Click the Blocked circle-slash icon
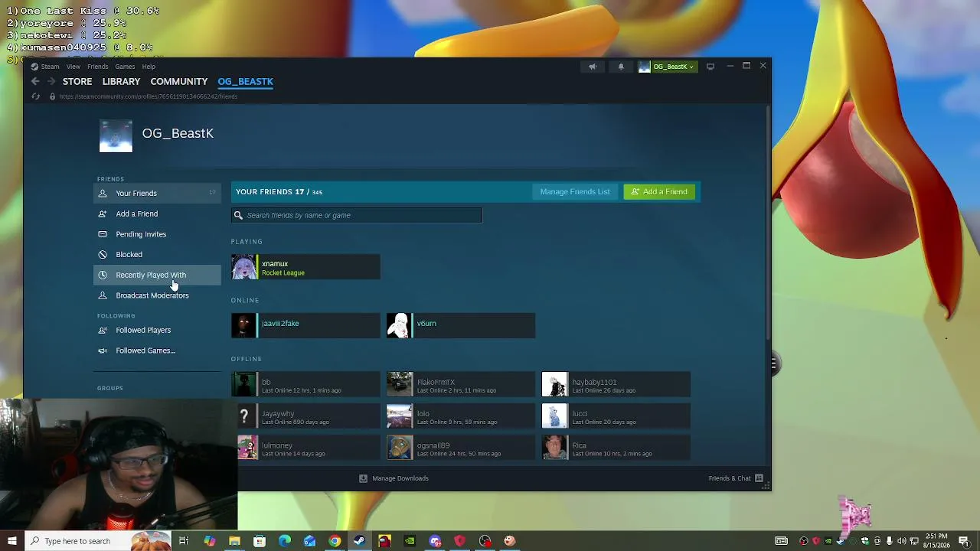The width and height of the screenshot is (980, 551). pyautogui.click(x=103, y=254)
